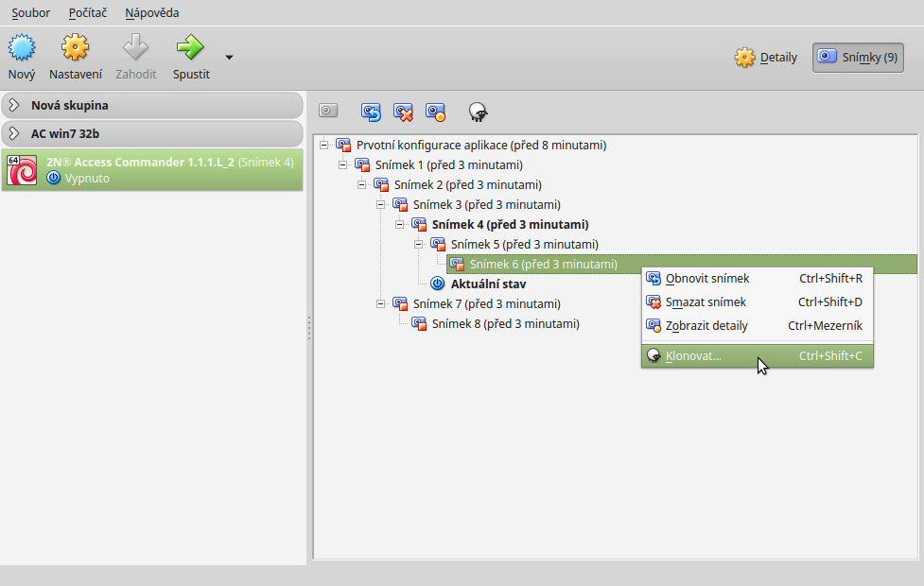This screenshot has width=924, height=586.
Task: Select Snímek 7 in the snapshot tree
Action: 486,304
